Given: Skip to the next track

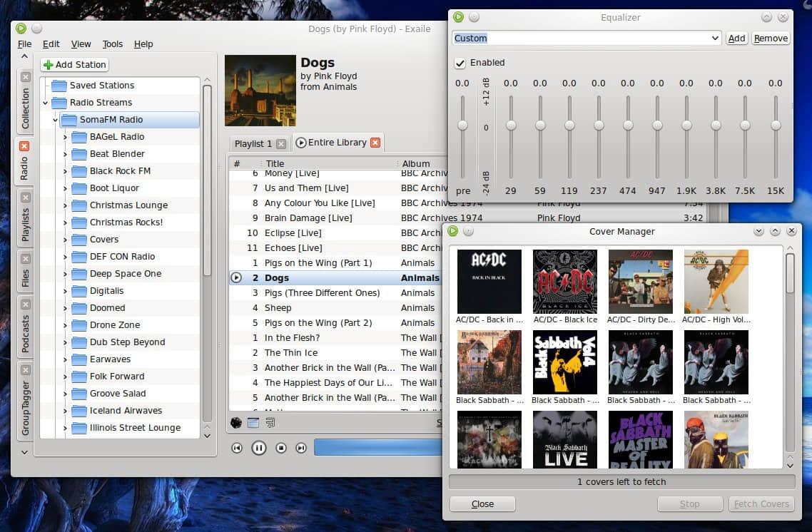Looking at the screenshot, I should 301,448.
